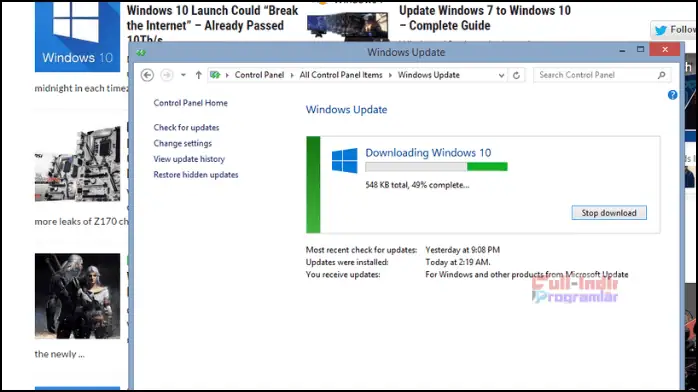Open motherboard thumbnail in browser behind
The height and width of the screenshot is (392, 698).
pyautogui.click(x=77, y=164)
